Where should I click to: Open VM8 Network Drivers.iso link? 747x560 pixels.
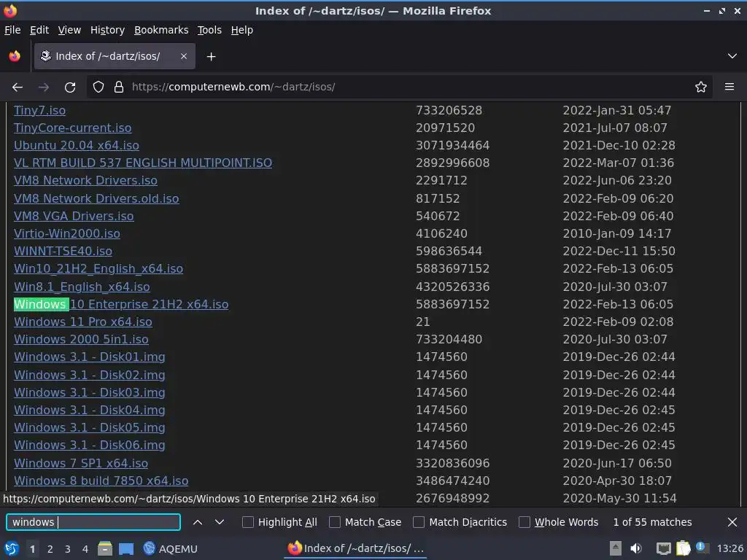[x=85, y=181]
